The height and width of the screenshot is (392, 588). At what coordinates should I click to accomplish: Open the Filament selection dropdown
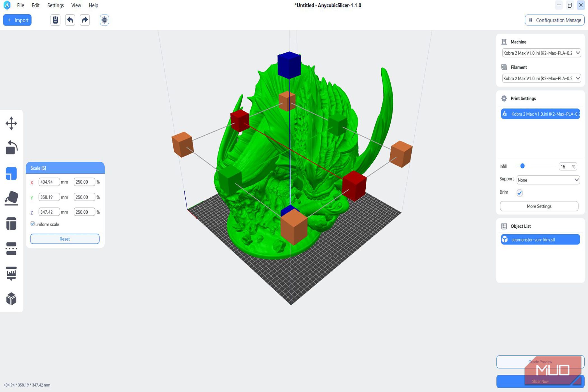(541, 78)
